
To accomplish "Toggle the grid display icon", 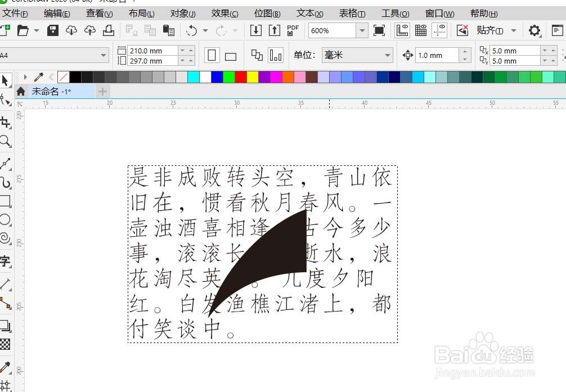I will [x=421, y=30].
